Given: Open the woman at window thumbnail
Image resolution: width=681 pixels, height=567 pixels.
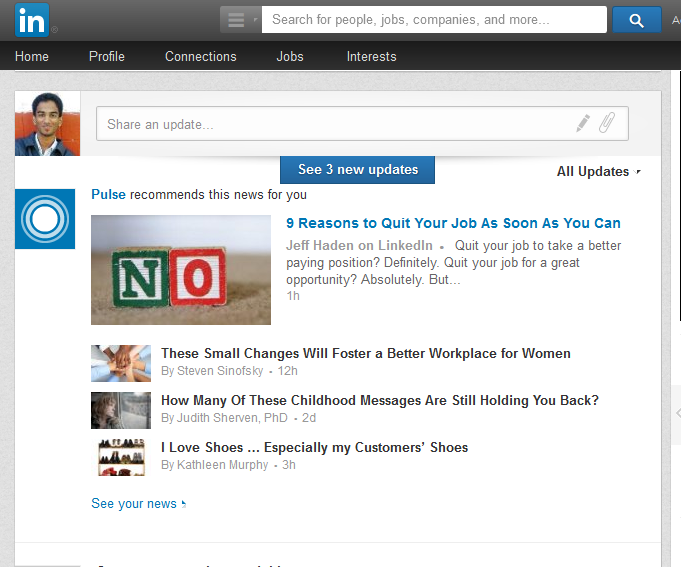Looking at the screenshot, I should (121, 410).
